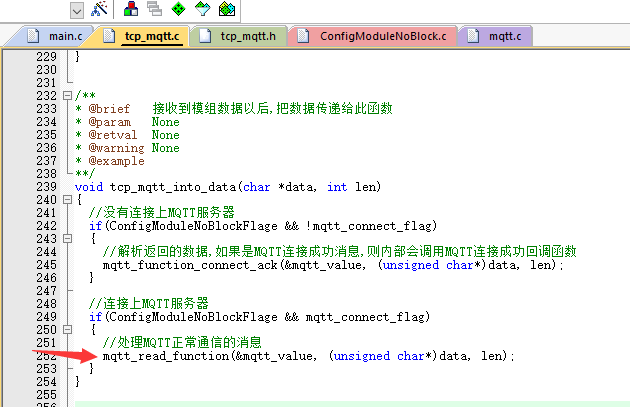
Task: Click the magic wand target options icon
Action: click(99, 9)
